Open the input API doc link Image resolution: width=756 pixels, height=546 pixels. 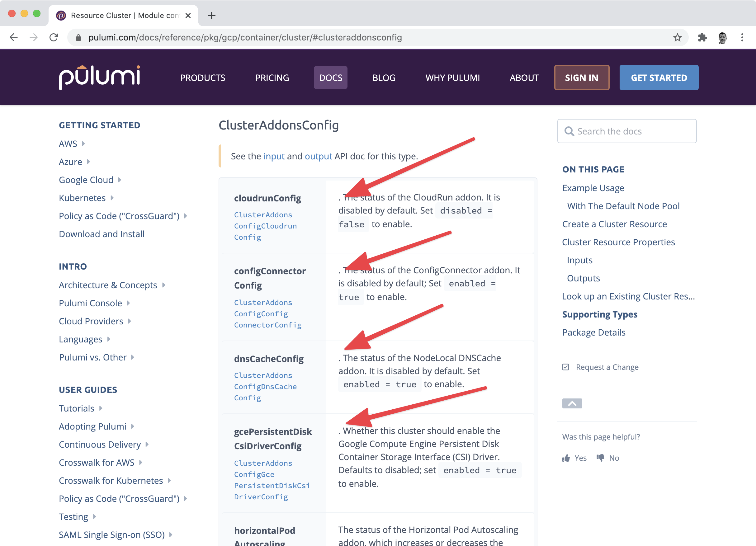click(x=274, y=156)
